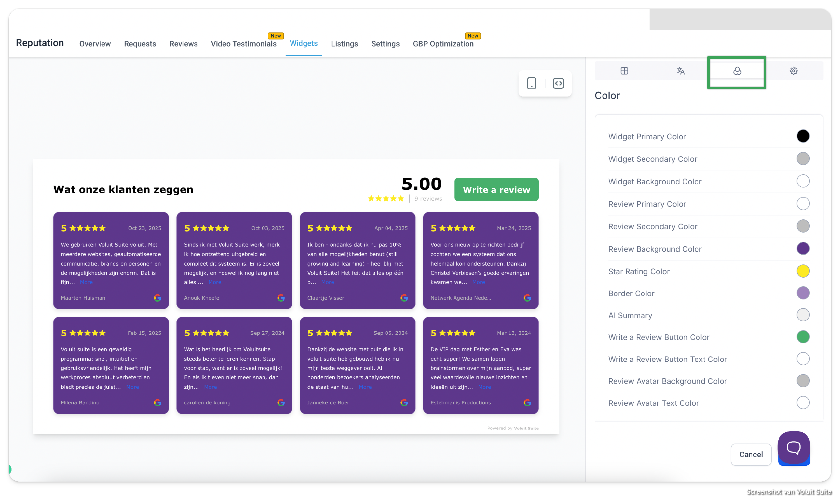This screenshot has width=840, height=504.
Task: Click Google icon on Maarten Huisman review
Action: point(157,298)
